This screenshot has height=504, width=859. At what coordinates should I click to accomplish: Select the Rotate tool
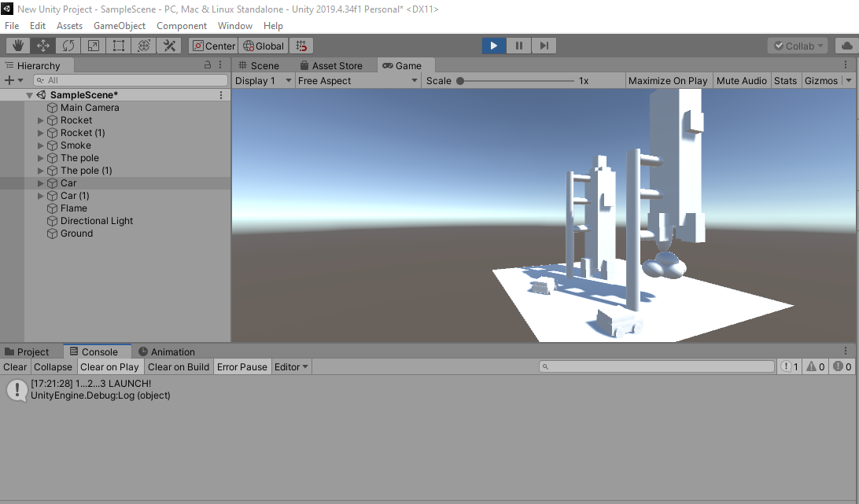coord(68,45)
